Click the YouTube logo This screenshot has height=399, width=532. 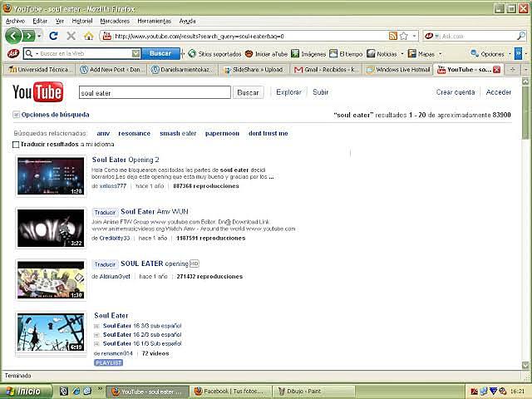pyautogui.click(x=37, y=91)
